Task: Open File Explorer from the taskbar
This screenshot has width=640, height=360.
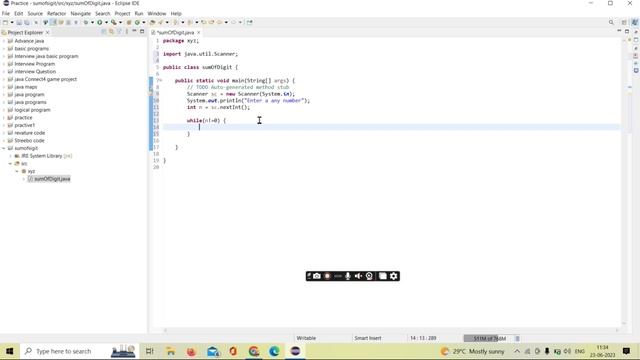Action: point(171,351)
